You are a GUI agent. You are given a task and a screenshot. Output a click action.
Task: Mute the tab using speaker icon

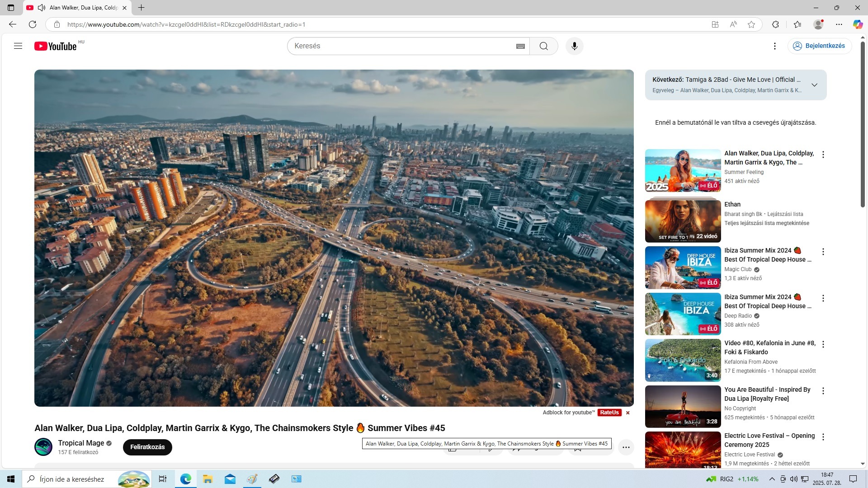click(42, 8)
